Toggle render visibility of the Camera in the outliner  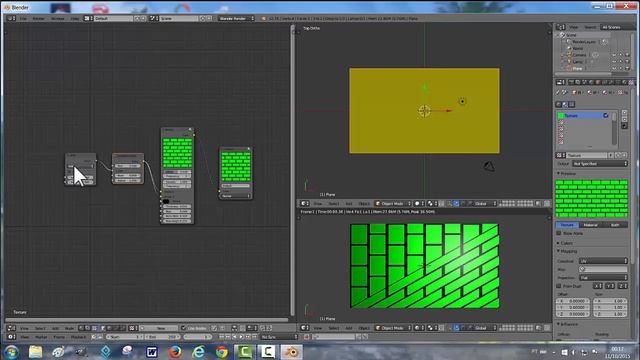[x=627, y=55]
